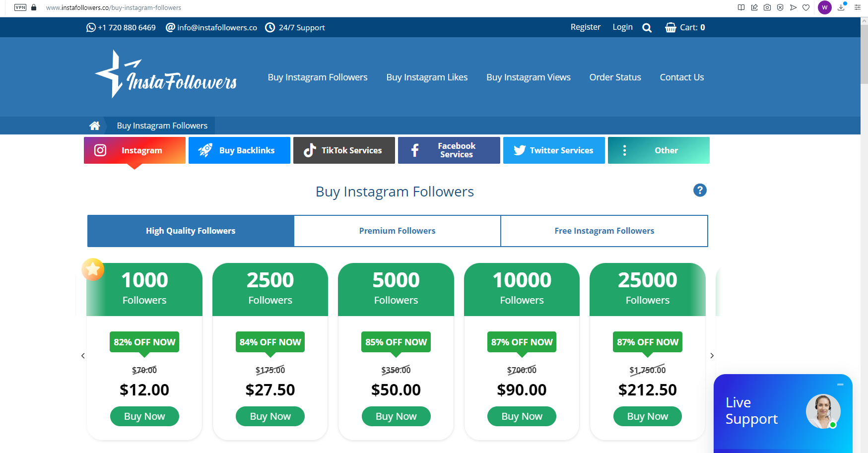Open easy setup sliders icon
The height and width of the screenshot is (453, 868).
tap(858, 7)
